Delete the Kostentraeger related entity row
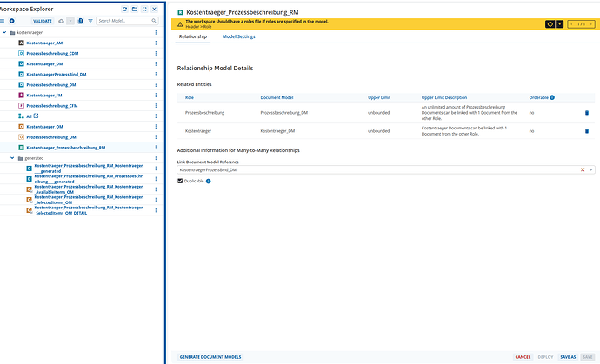This screenshot has width=600, height=364. tap(587, 131)
